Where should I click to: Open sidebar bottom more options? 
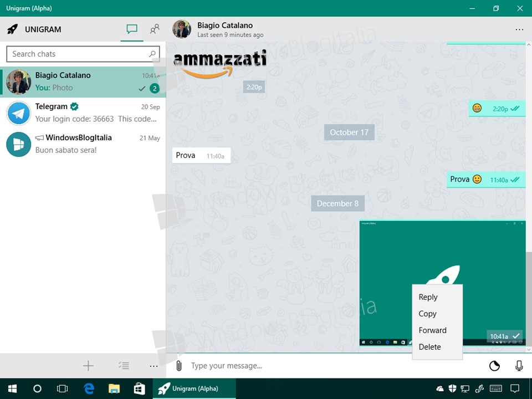154,366
